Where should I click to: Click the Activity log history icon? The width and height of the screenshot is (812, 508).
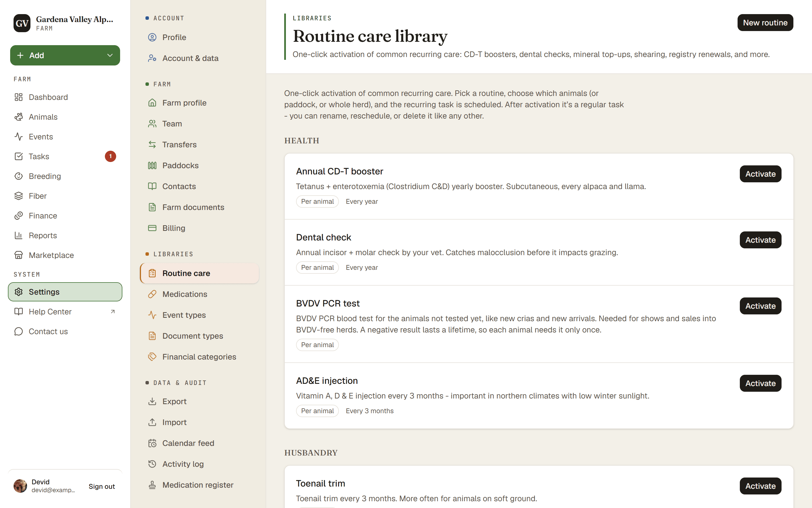pyautogui.click(x=152, y=464)
